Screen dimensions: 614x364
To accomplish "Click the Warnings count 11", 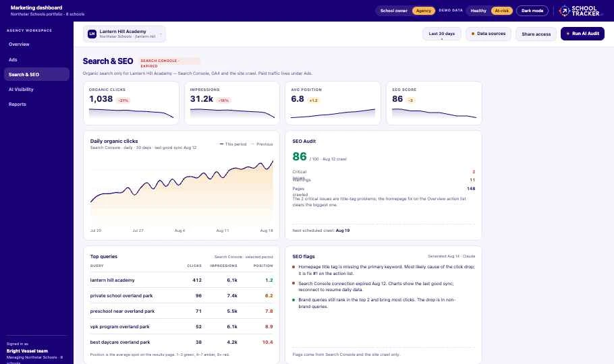I will 472,180.
